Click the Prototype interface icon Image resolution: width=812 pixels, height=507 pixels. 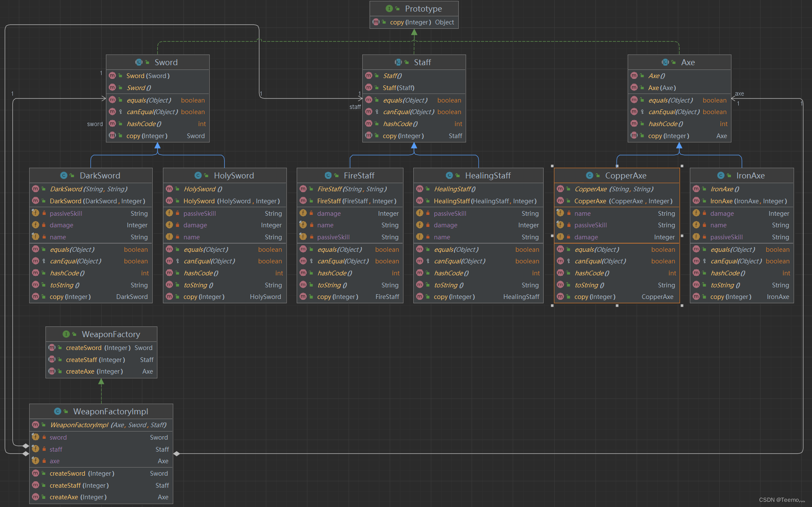click(x=389, y=9)
